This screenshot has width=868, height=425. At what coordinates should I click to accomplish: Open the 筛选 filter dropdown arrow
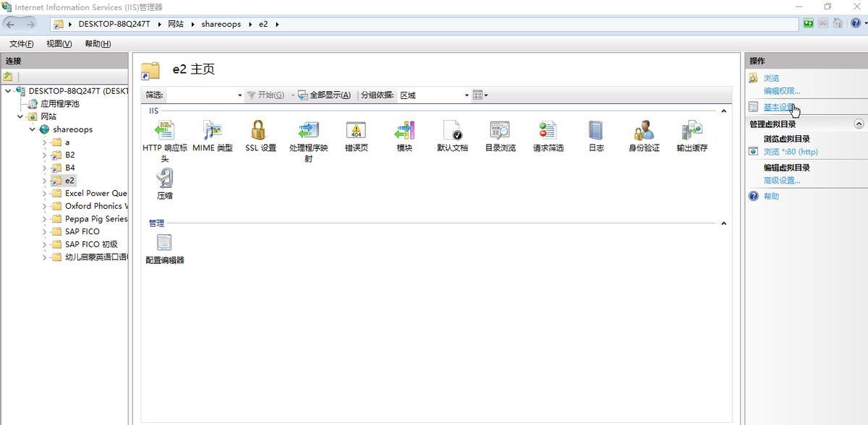point(239,95)
